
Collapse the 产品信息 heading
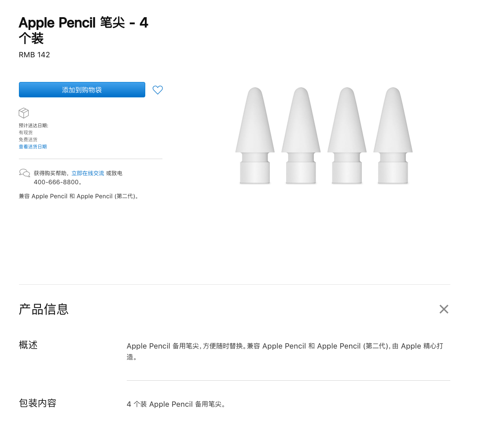point(44,309)
